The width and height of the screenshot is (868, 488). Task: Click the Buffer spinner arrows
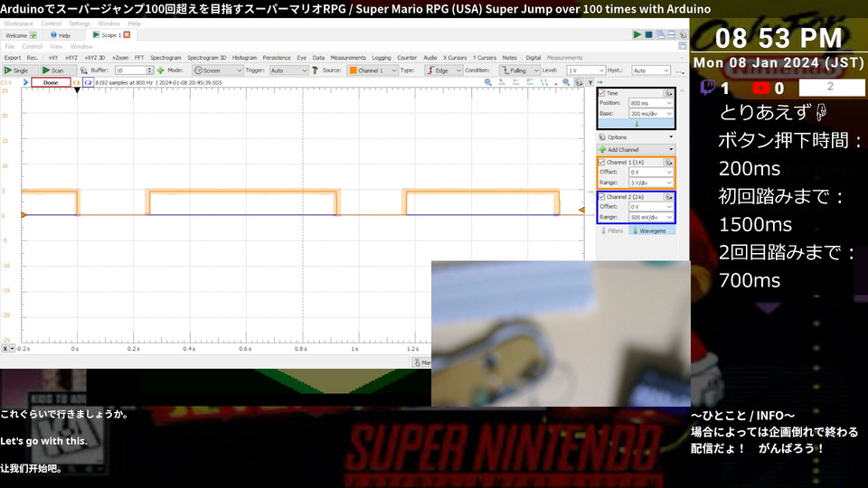click(x=149, y=70)
